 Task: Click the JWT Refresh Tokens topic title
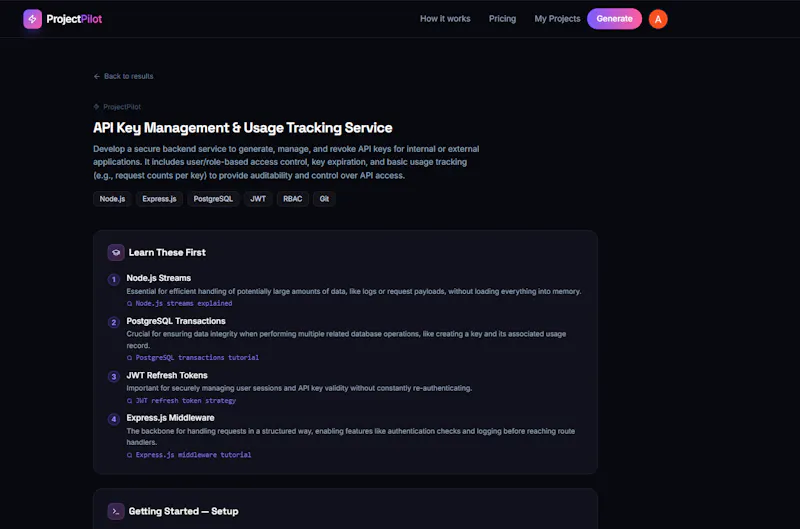[x=167, y=375]
